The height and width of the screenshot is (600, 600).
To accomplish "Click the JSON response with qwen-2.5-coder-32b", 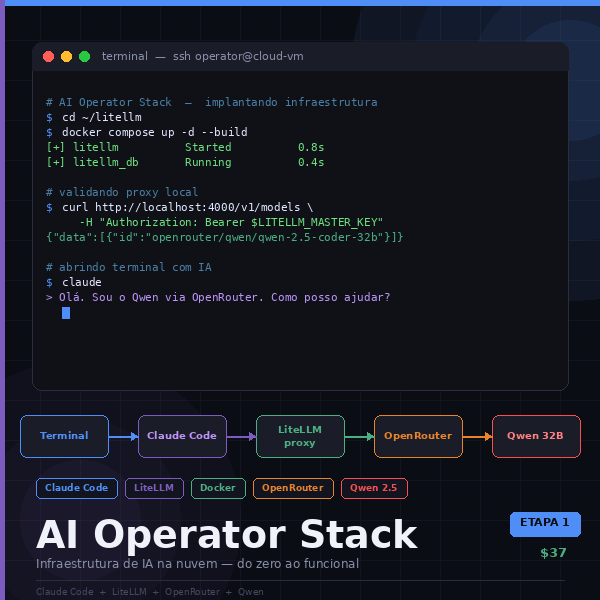I will click(x=225, y=237).
